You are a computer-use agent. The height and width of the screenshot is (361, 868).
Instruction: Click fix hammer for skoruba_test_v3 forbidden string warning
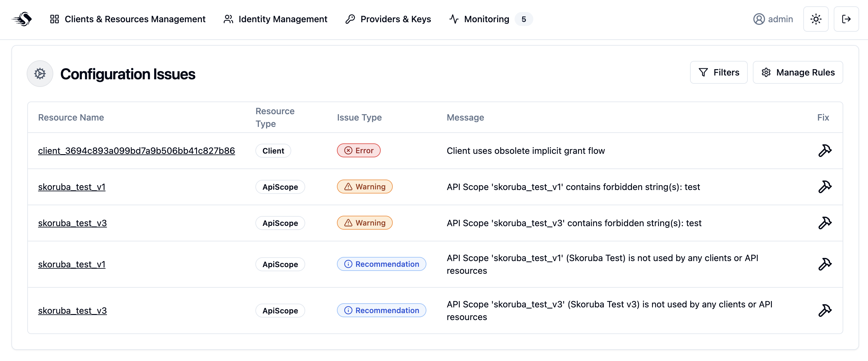point(825,223)
